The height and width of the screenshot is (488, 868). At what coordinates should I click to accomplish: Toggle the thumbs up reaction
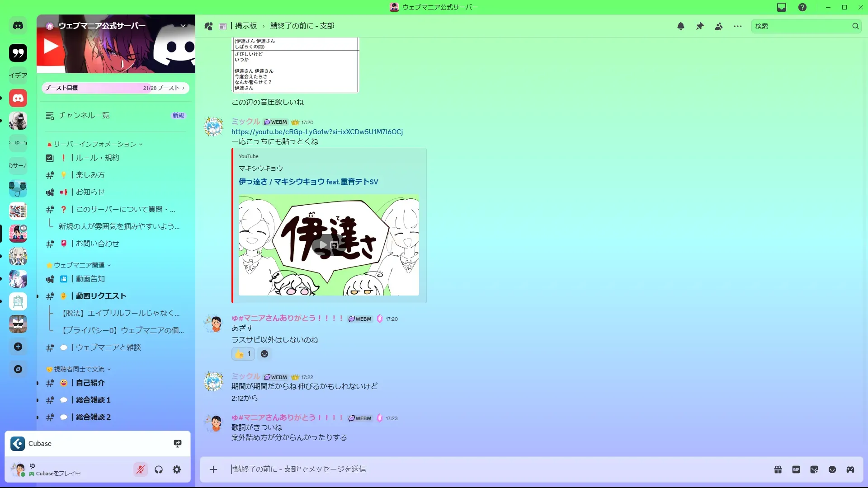point(243,354)
